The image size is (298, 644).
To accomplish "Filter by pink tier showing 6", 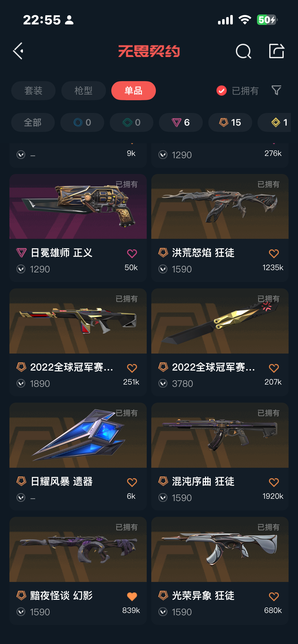I will tap(181, 122).
